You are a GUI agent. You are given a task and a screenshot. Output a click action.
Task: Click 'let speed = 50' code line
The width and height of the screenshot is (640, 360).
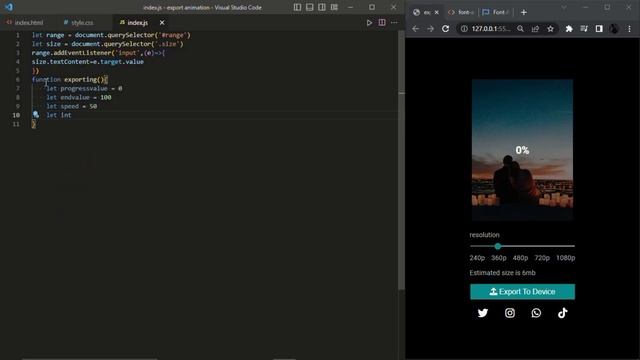[x=71, y=106]
